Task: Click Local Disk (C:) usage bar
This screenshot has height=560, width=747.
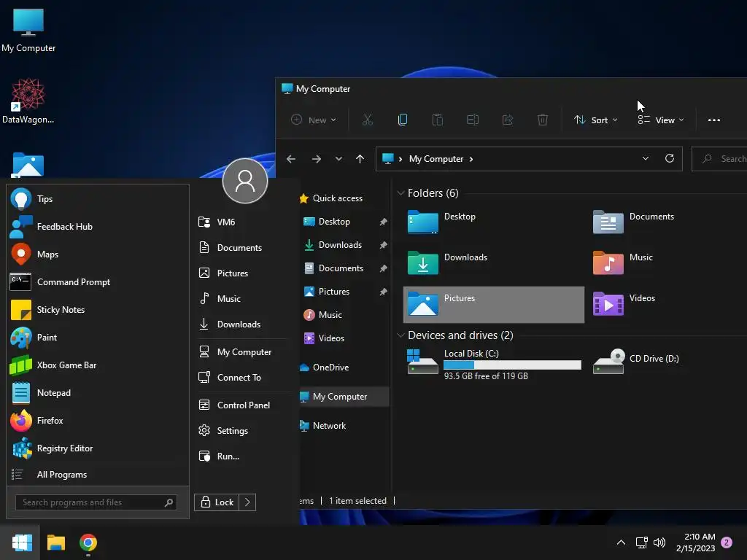Action: coord(512,365)
